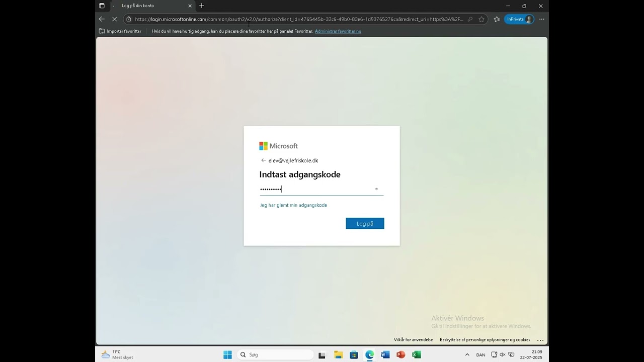Open the Microsoft Store from the taskbar
Viewport: 644px width, 362px height.
point(354,354)
